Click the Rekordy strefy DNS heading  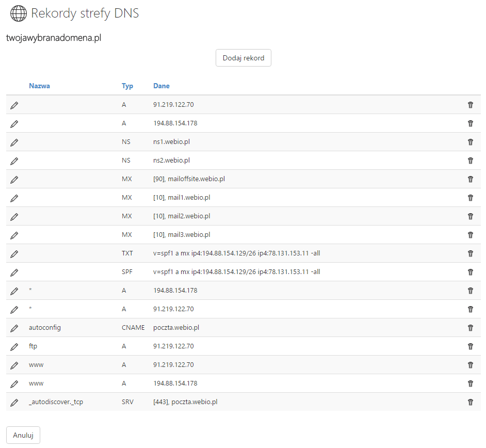[x=85, y=13]
